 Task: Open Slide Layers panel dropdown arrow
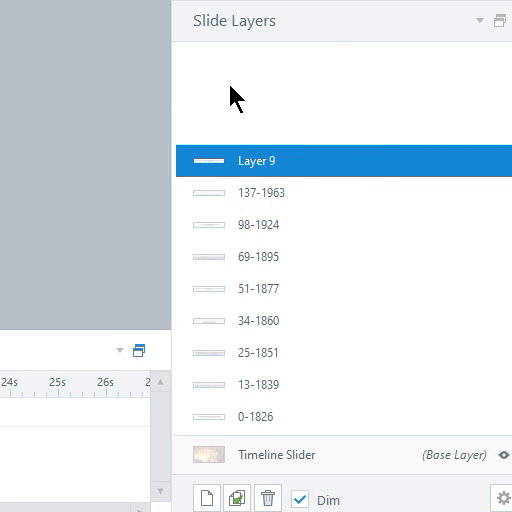pyautogui.click(x=480, y=21)
